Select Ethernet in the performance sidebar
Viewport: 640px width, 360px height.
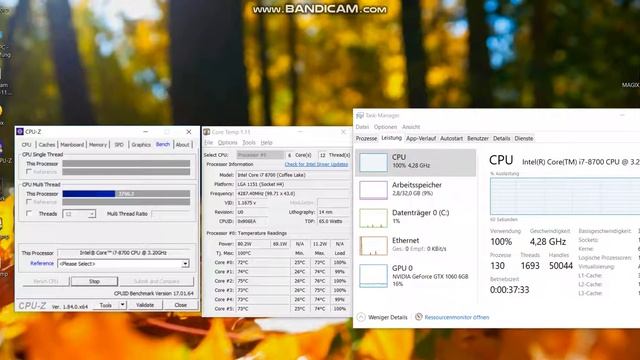pos(416,245)
